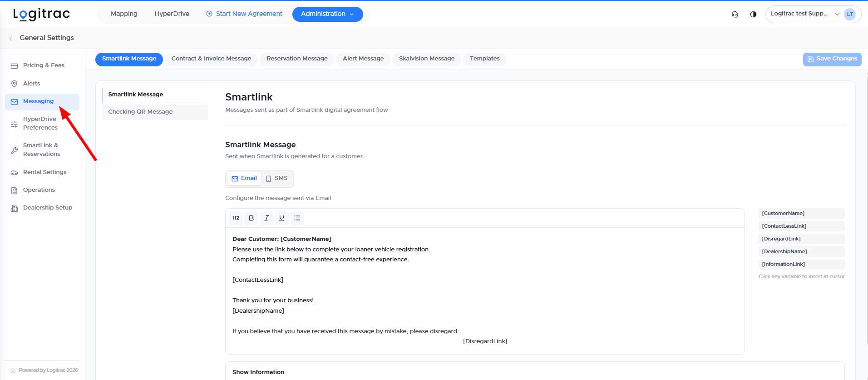The width and height of the screenshot is (868, 380).
Task: Click 'Thank you for your business!' in the editor
Action: (x=273, y=300)
